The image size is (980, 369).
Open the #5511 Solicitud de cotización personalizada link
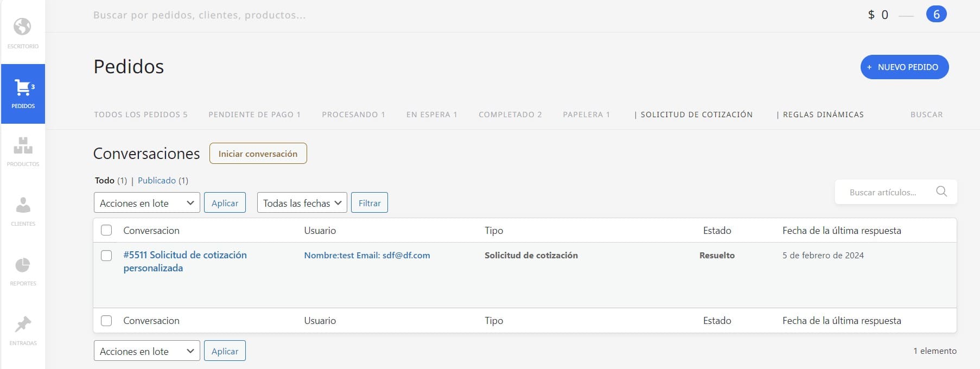pyautogui.click(x=185, y=262)
